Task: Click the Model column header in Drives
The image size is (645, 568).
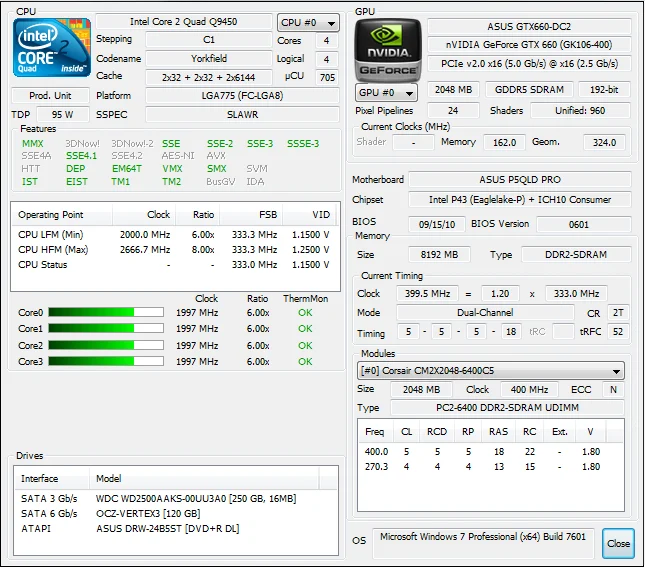Action: click(x=204, y=478)
